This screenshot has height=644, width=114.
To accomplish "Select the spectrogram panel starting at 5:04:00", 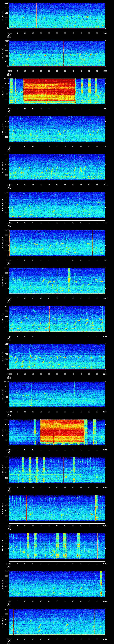I will (57, 129).
